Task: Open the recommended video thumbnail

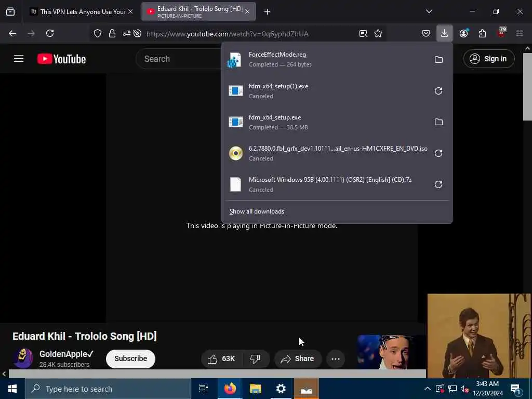Action: pos(392,352)
